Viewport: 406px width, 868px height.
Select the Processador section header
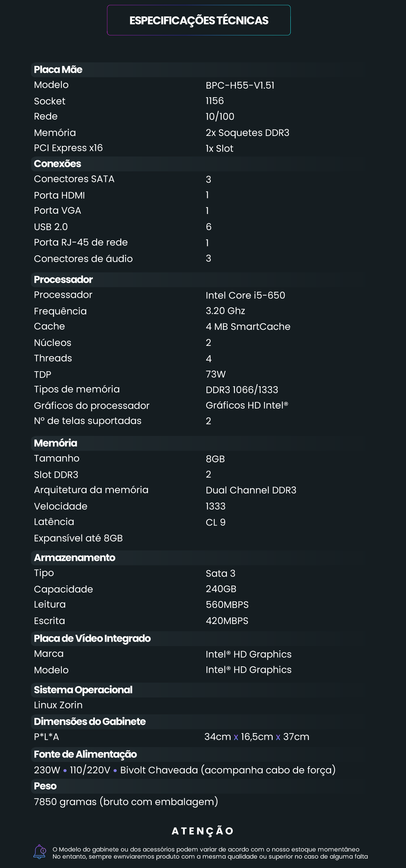coord(63,279)
